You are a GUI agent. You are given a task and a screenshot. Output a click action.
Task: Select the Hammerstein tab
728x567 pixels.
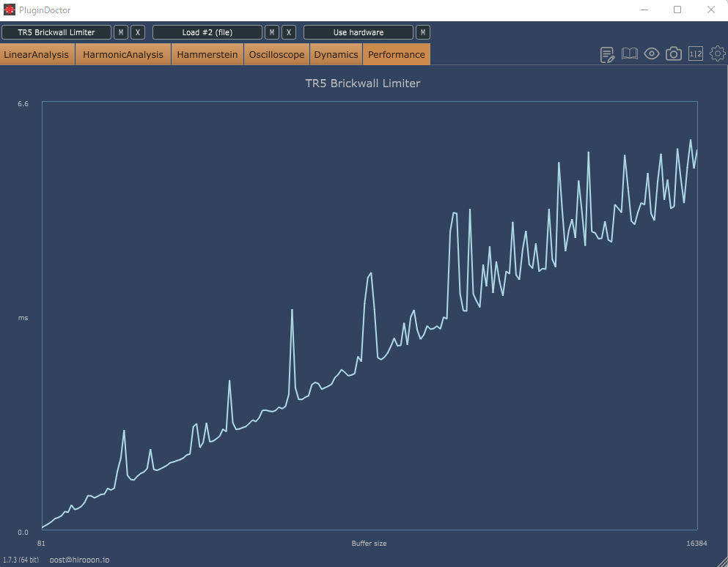point(207,54)
